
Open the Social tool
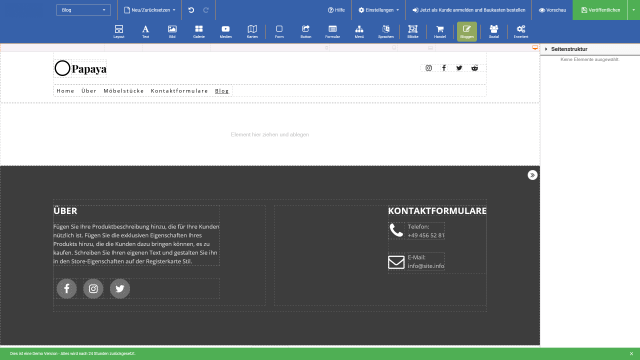coord(494,31)
